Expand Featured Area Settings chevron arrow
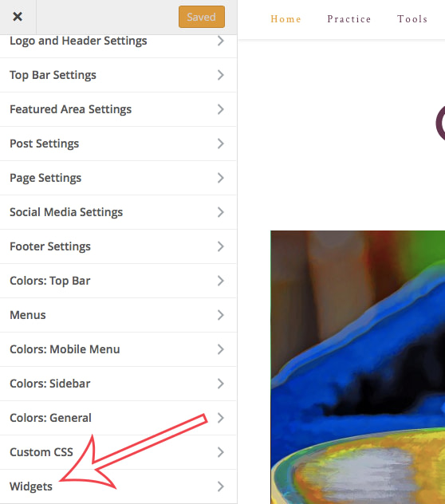 pos(220,109)
